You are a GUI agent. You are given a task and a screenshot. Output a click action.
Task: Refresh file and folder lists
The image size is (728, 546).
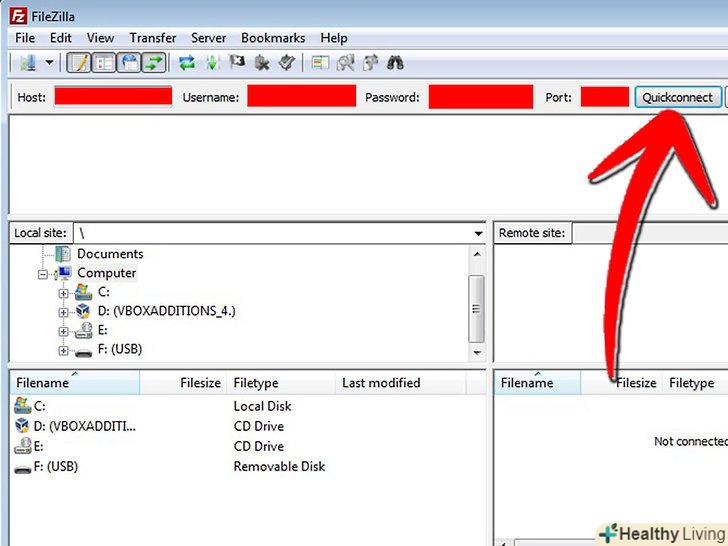pyautogui.click(x=187, y=63)
